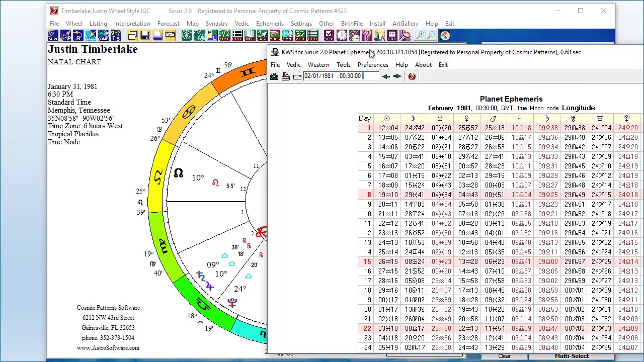
Task: Click the Clear button behind ephemeris window
Action: 504,356
